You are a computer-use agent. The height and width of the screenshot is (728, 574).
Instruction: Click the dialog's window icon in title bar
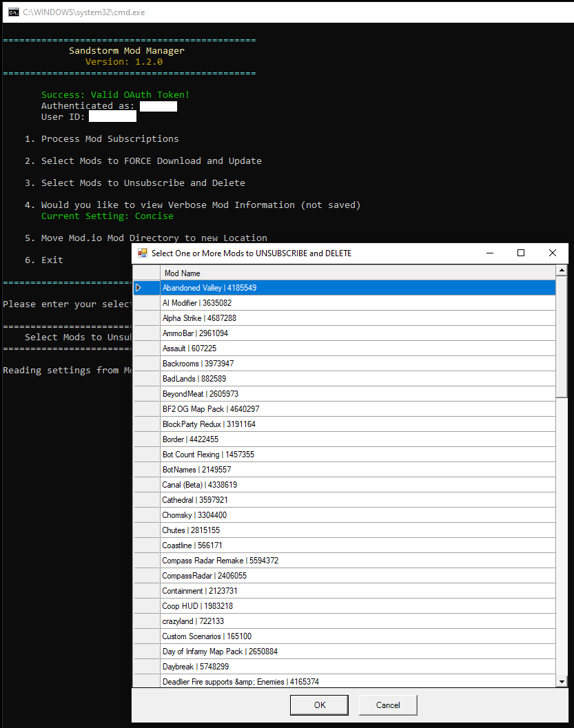click(x=142, y=253)
